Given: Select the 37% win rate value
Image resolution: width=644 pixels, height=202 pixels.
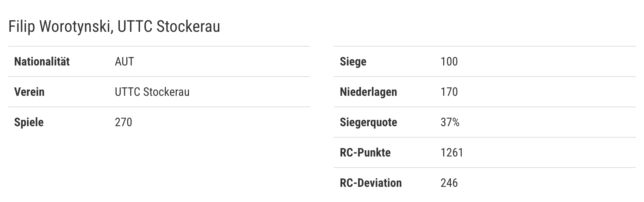Looking at the screenshot, I should [x=450, y=122].
